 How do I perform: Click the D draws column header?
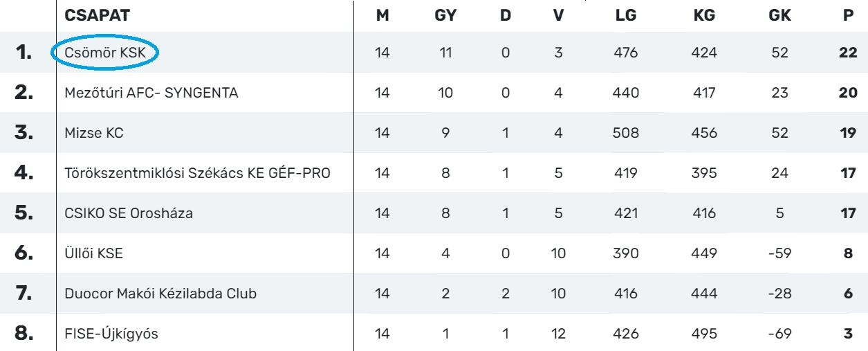(x=506, y=15)
